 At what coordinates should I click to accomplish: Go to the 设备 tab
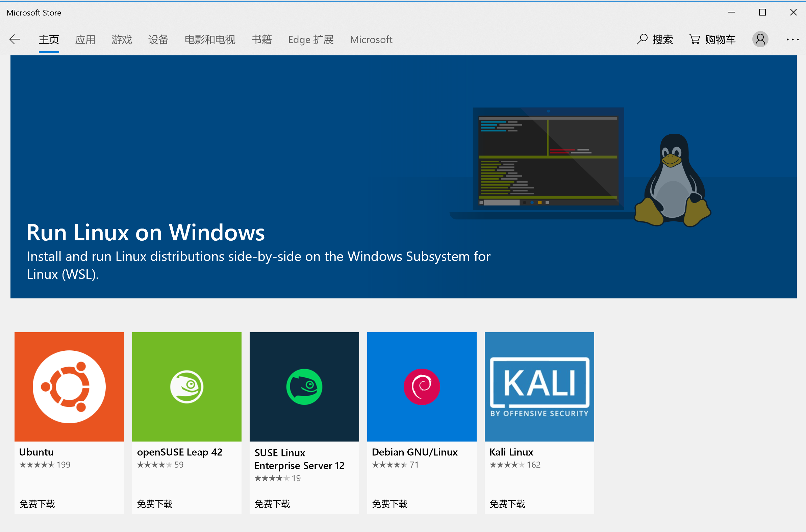click(x=158, y=39)
